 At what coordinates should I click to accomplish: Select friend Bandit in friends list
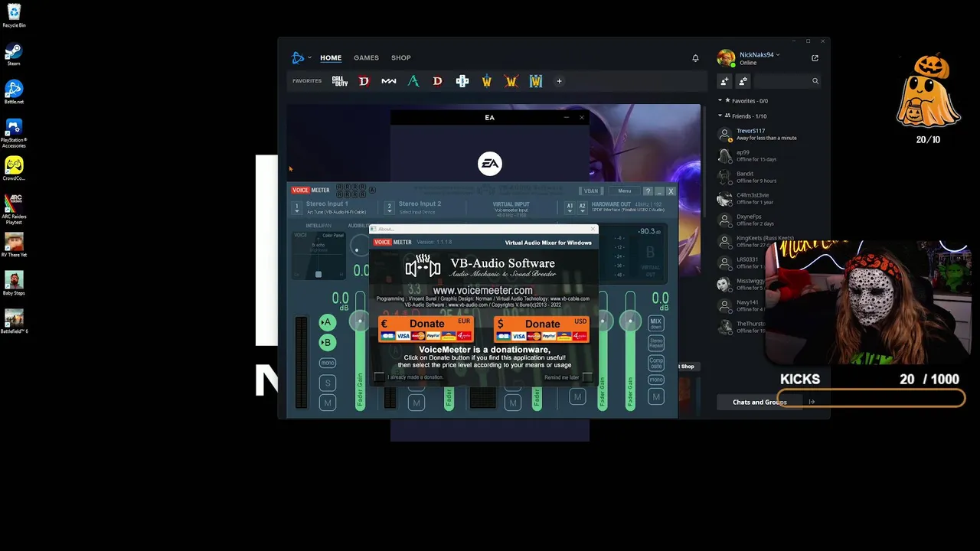pos(769,178)
